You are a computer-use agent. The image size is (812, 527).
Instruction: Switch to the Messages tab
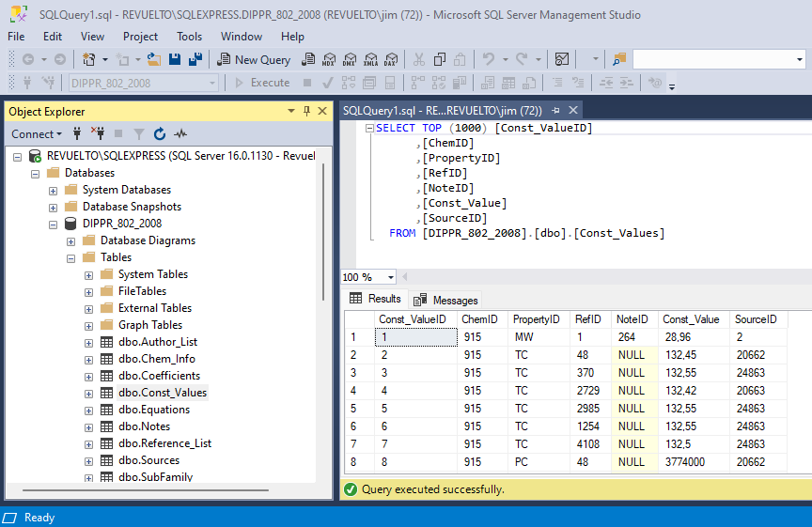[x=445, y=301]
